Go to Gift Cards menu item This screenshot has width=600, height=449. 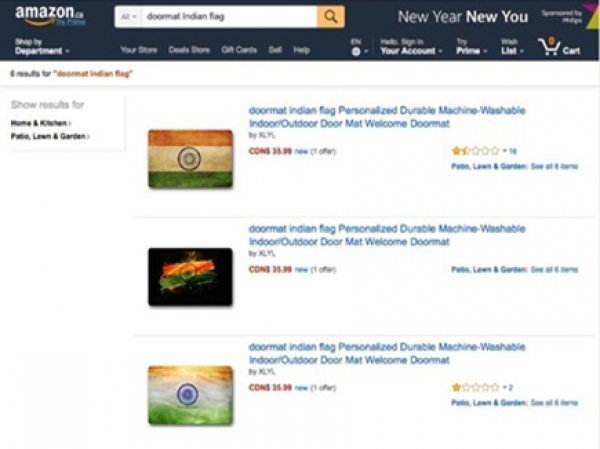(x=239, y=50)
